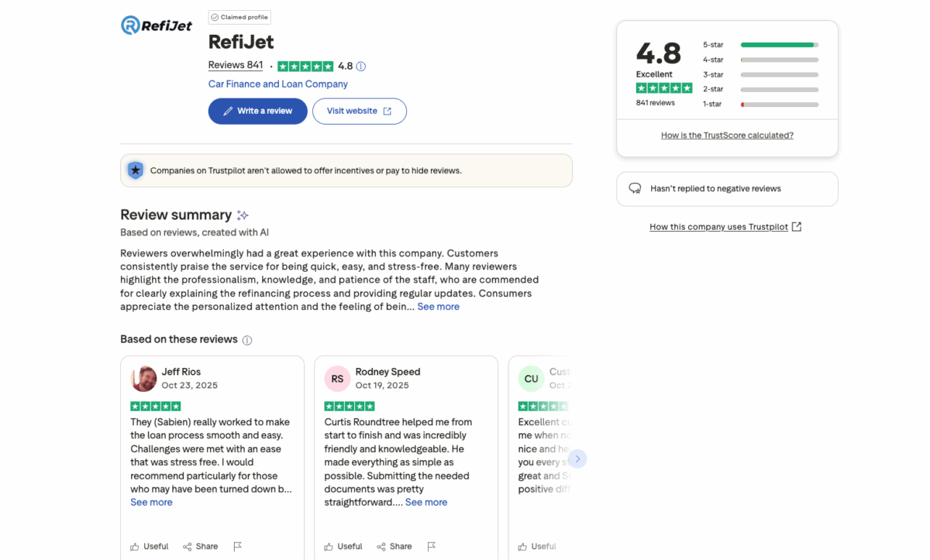Click the info icon beside 'Based on these reviews'
930x560 pixels.
pyautogui.click(x=246, y=339)
